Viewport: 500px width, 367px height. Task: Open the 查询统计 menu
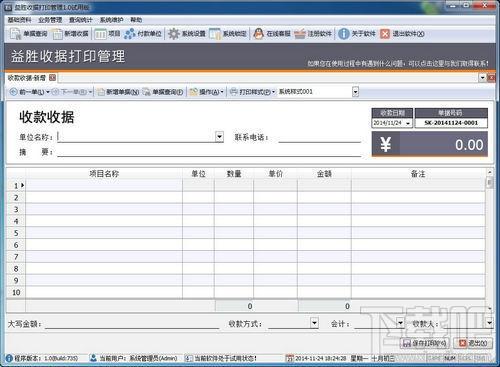tap(81, 20)
